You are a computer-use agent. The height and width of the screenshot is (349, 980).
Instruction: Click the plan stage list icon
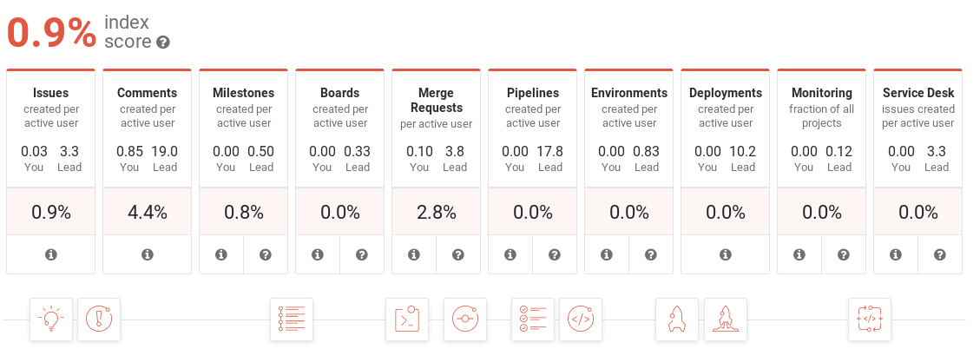coord(291,319)
